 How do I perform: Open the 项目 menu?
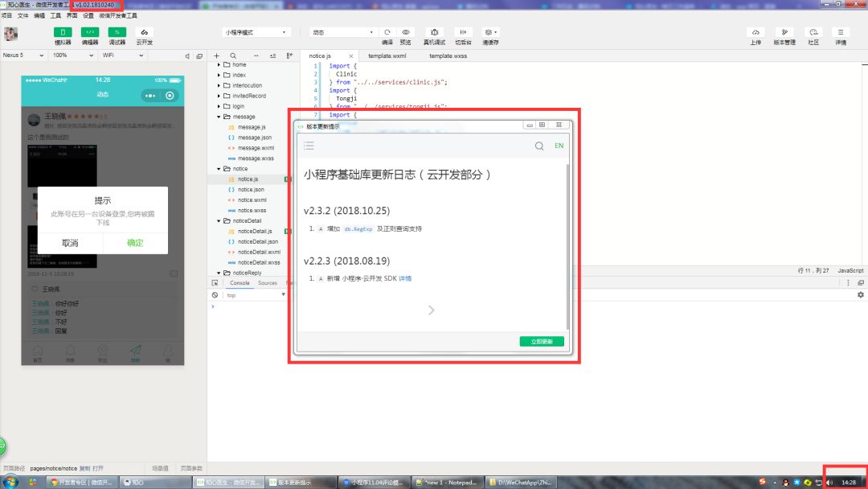[6, 15]
